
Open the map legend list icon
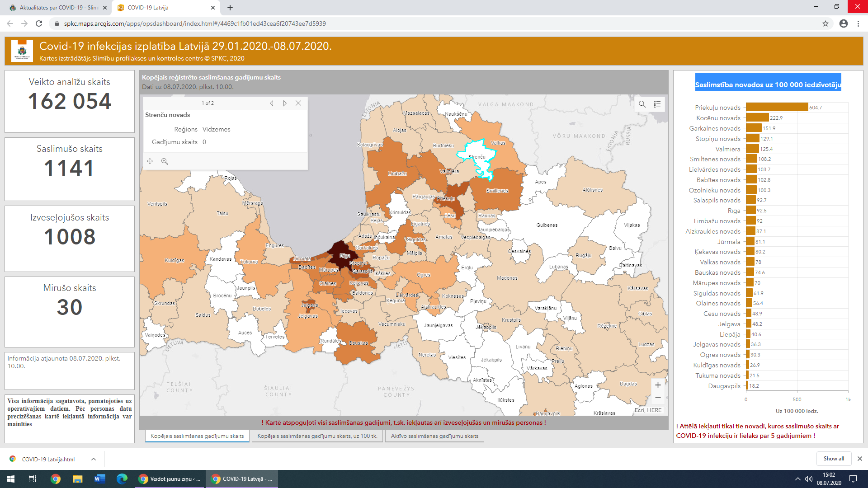pyautogui.click(x=657, y=104)
